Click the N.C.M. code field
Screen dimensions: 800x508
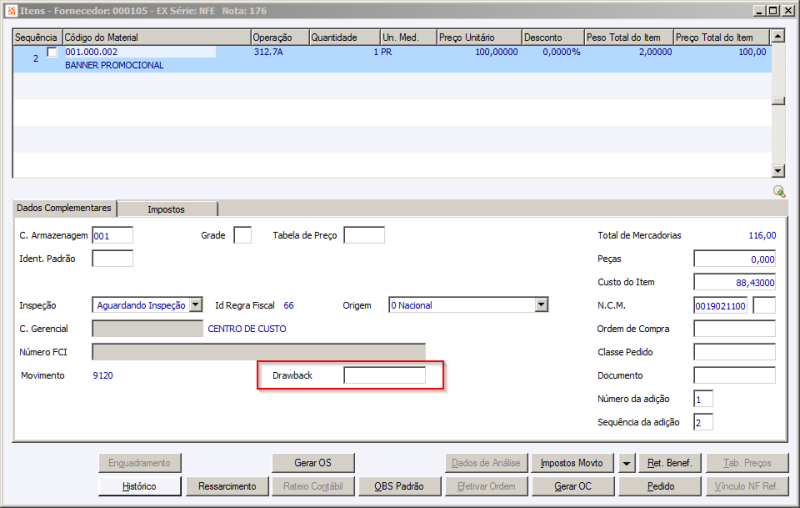[720, 306]
